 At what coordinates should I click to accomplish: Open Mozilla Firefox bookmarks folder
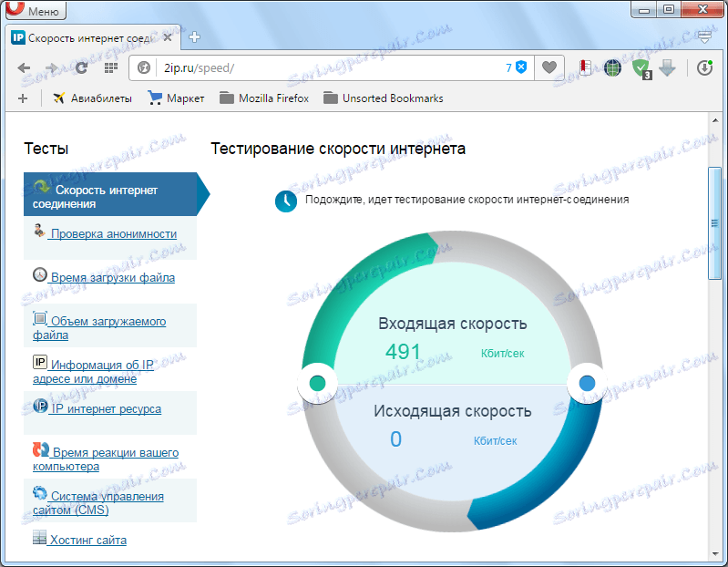(x=264, y=98)
